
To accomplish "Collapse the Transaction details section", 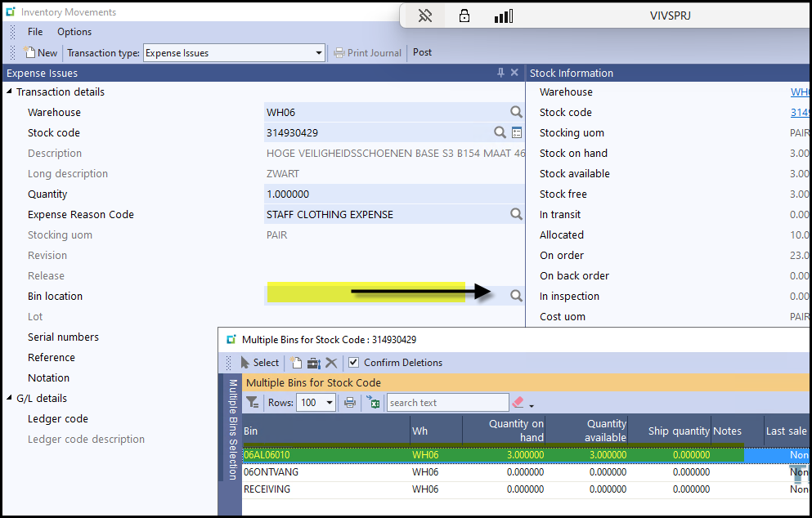I will pos(10,92).
